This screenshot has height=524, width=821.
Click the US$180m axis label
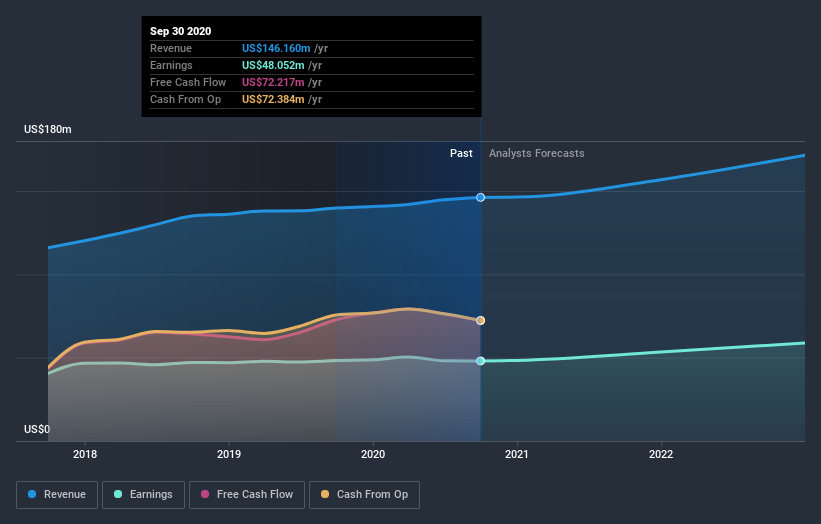coord(48,129)
